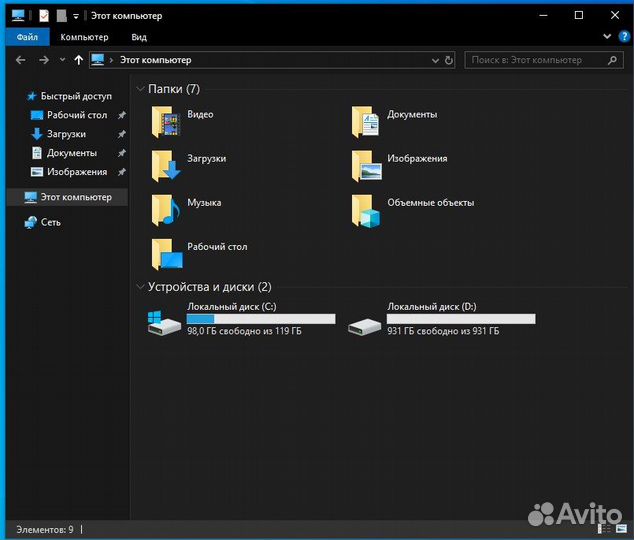Open the address bar history dropdown
634x540 pixels.
pyautogui.click(x=433, y=60)
